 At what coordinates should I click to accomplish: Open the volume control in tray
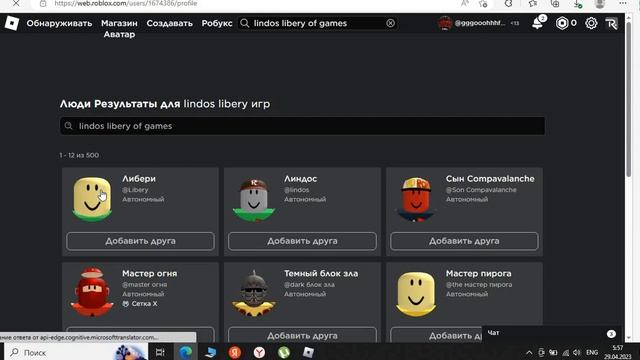coord(577,353)
